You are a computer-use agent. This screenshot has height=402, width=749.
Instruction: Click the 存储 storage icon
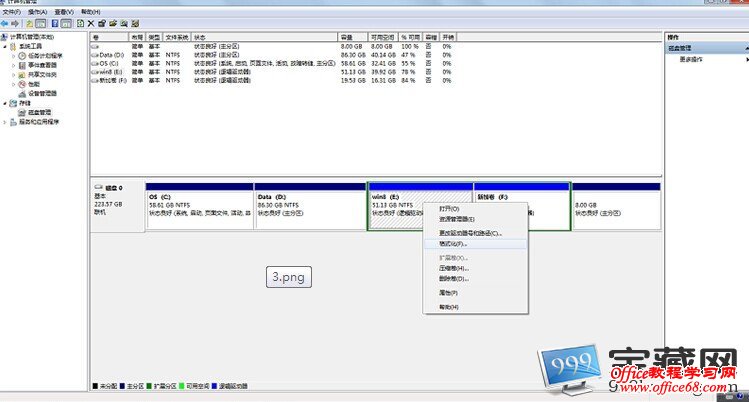[x=13, y=103]
